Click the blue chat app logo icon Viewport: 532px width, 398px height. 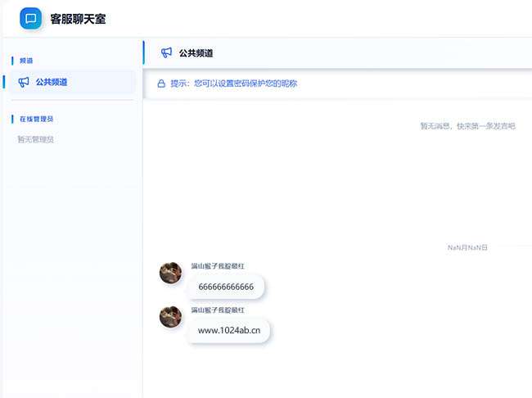[31, 18]
